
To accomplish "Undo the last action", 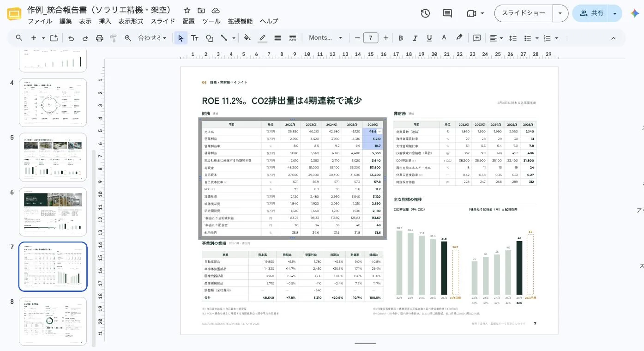I will coord(71,38).
